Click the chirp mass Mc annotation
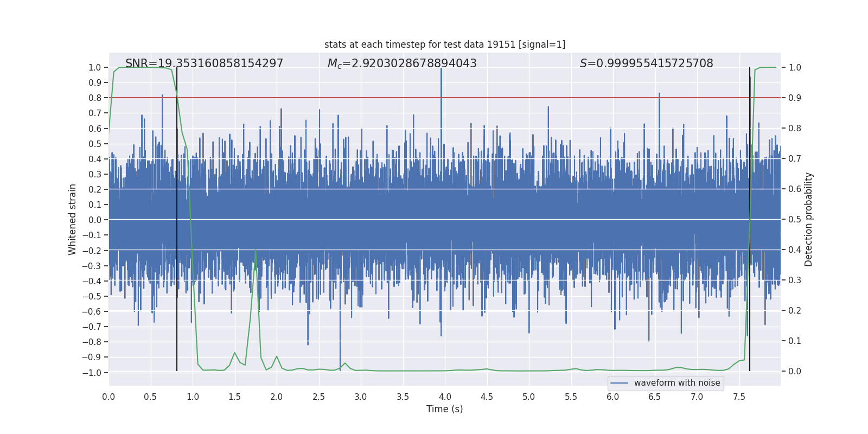The width and height of the screenshot is (868, 434). [x=402, y=63]
